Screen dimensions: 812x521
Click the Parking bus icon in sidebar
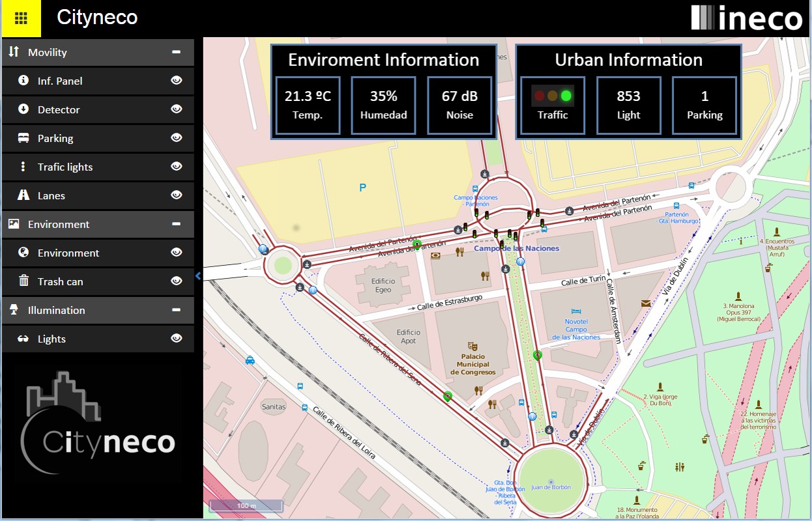point(23,138)
